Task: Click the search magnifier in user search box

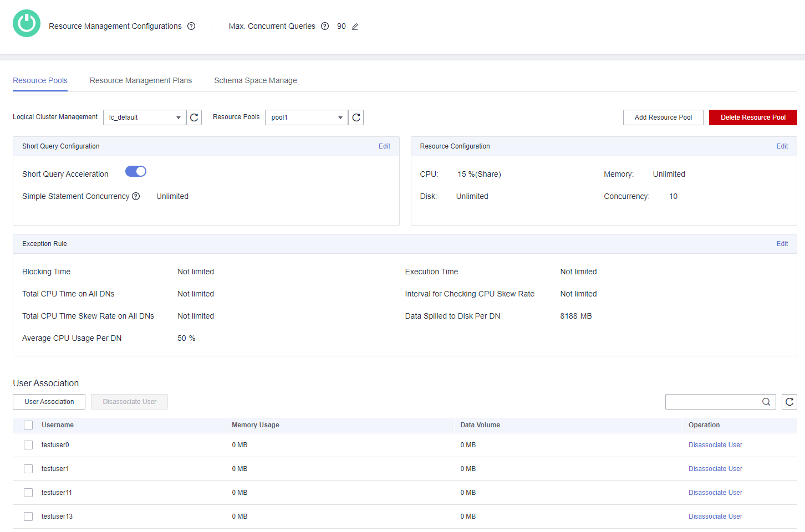Action: pos(766,402)
